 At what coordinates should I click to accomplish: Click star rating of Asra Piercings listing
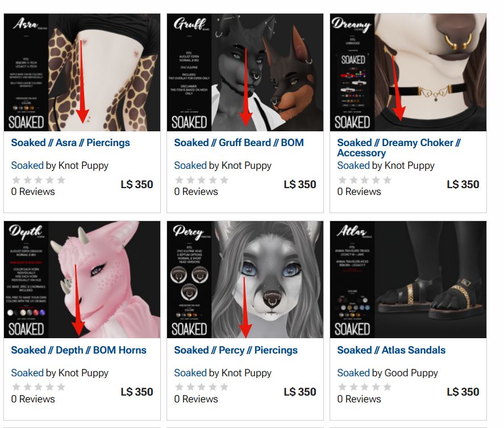39,180
